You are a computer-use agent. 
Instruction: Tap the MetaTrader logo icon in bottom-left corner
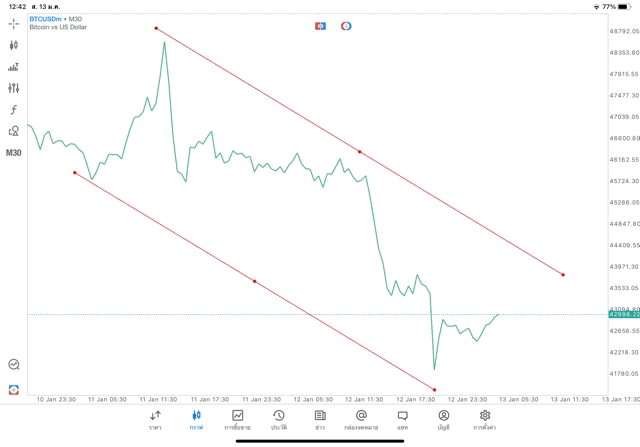[x=14, y=389]
